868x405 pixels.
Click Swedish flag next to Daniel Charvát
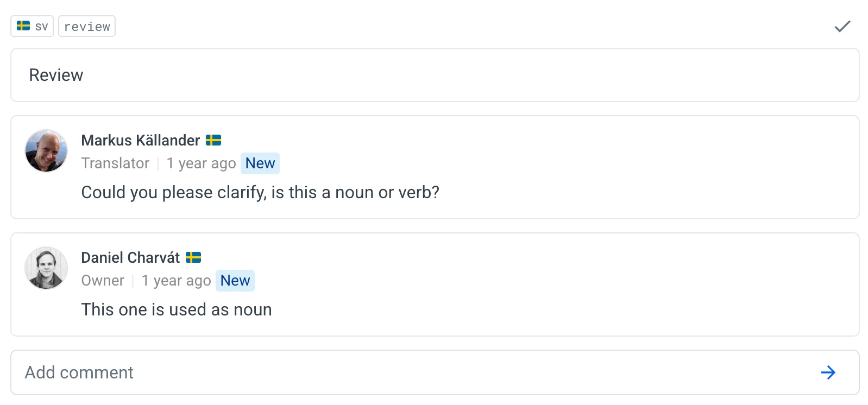tap(193, 257)
